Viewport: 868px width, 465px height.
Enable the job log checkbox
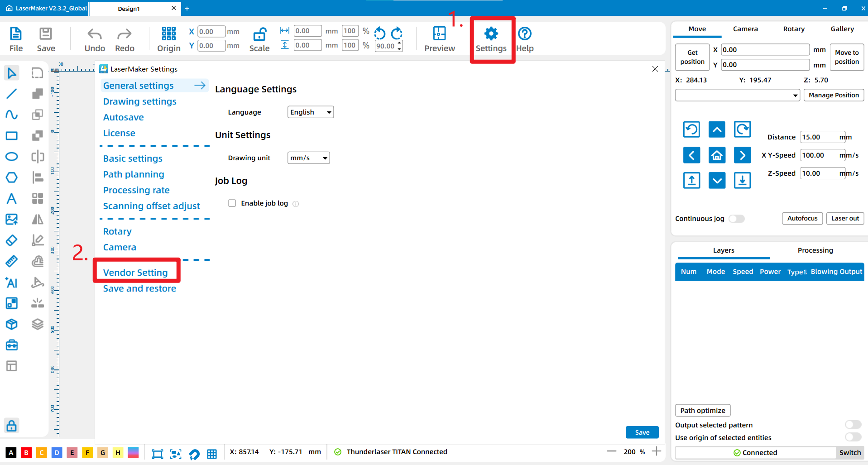232,203
